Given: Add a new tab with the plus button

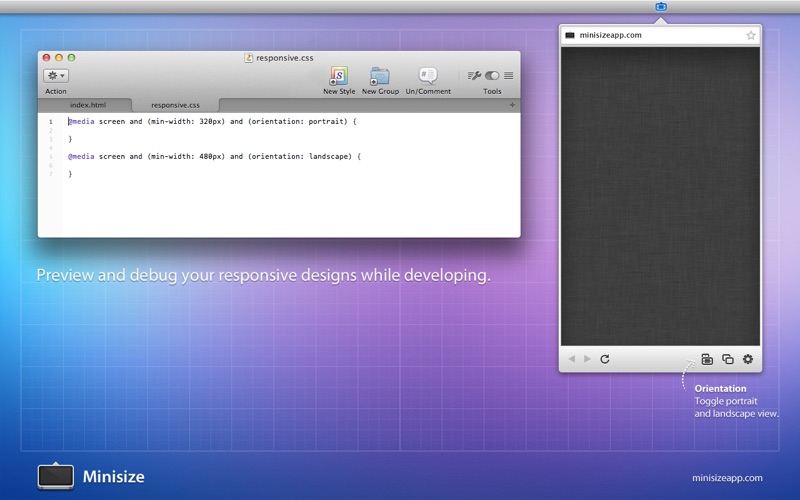Looking at the screenshot, I should coord(512,105).
